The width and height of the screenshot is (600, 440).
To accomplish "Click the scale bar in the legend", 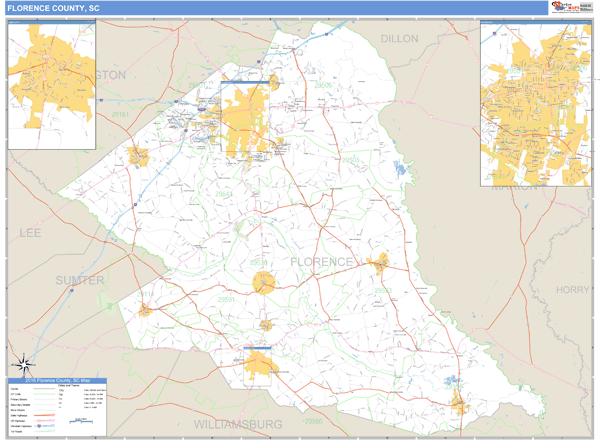I will click(81, 421).
